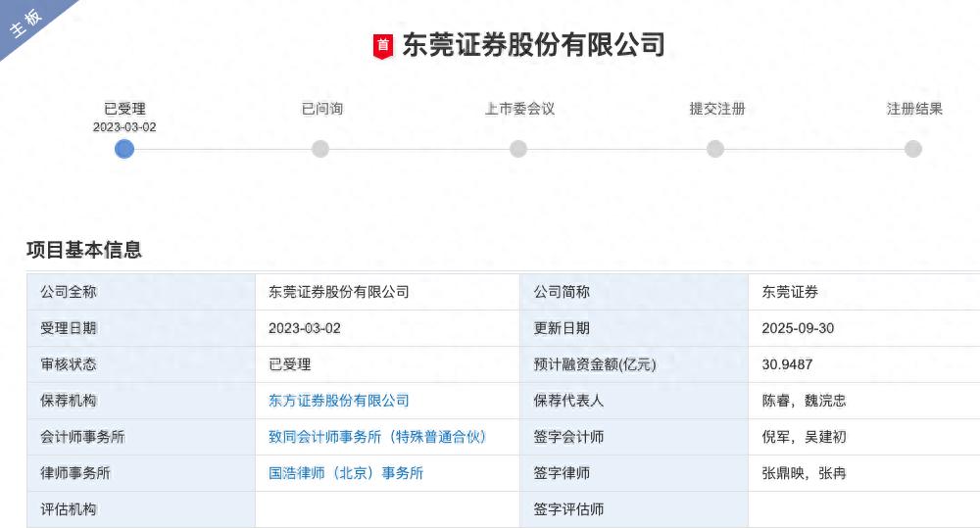Click the 主板 corner ribbon label

click(x=26, y=24)
